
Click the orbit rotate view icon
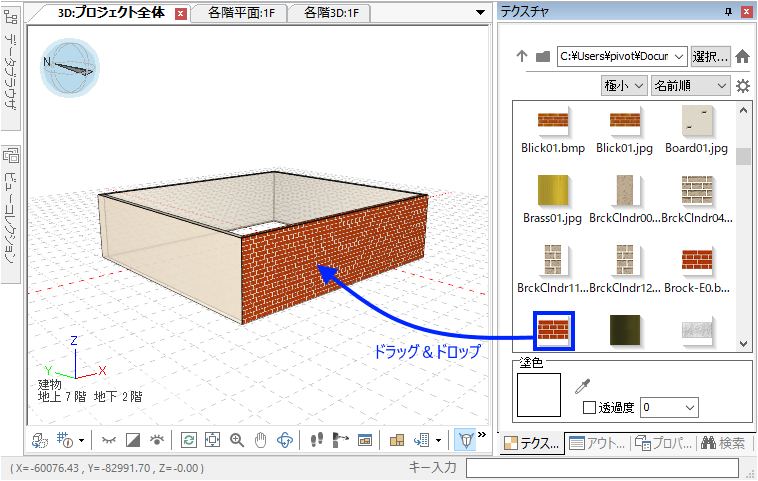pos(284,439)
